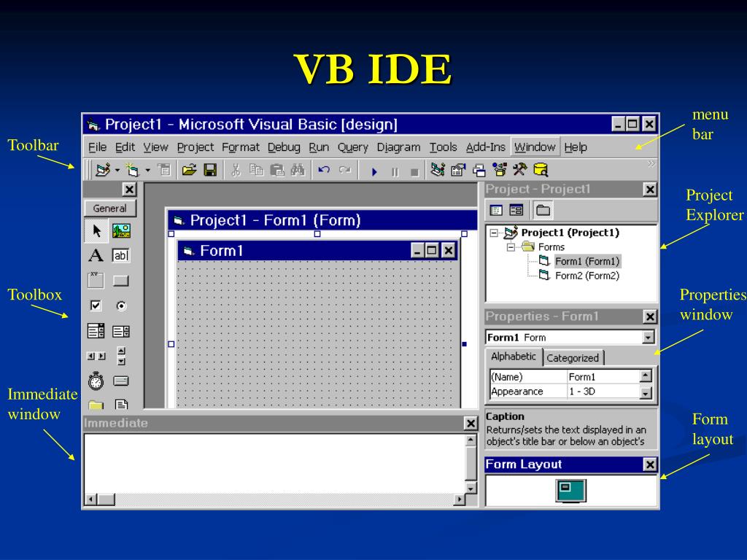Screen dimensions: 747x560
Task: Click the View Object button in Project Explorer
Action: click(x=516, y=210)
